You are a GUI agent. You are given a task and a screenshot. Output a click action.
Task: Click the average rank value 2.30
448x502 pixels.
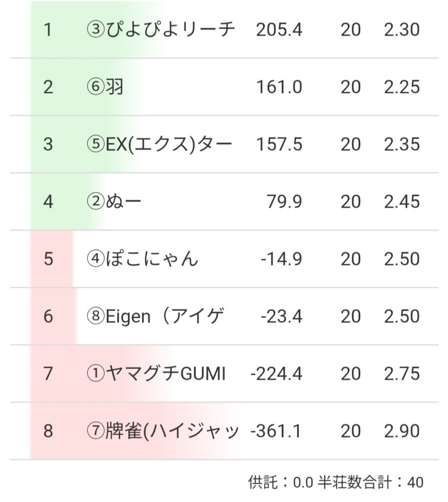click(402, 30)
